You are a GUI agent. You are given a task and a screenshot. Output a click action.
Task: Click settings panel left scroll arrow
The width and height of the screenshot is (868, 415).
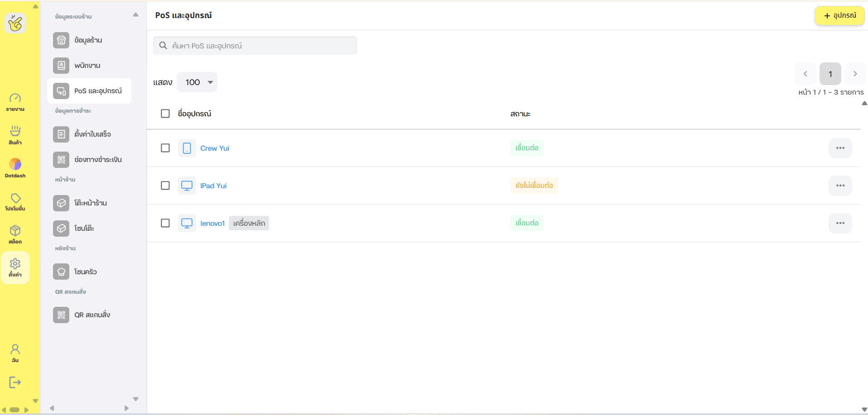[x=52, y=408]
